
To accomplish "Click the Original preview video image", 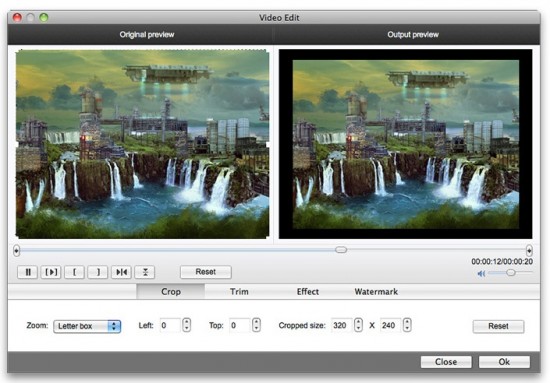I will (x=142, y=144).
